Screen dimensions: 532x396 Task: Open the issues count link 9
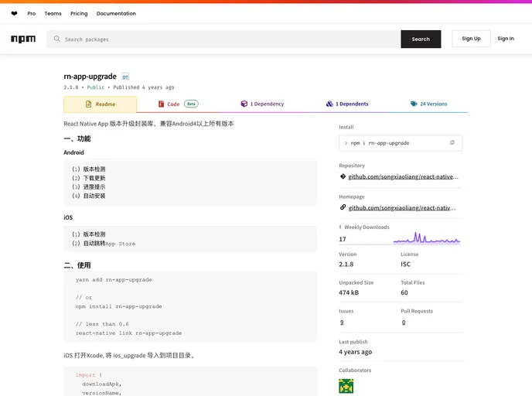pyautogui.click(x=342, y=323)
